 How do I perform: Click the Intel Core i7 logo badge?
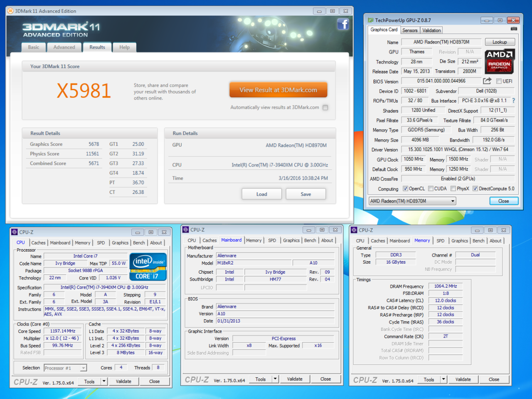pyautogui.click(x=148, y=267)
